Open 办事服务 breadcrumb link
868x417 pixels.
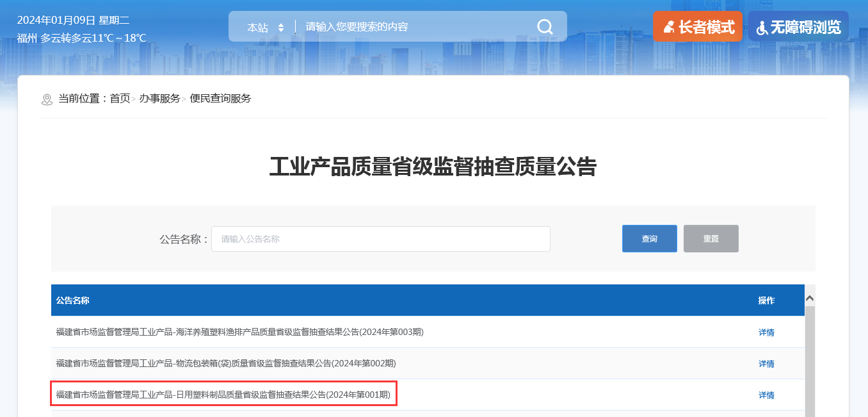click(160, 99)
